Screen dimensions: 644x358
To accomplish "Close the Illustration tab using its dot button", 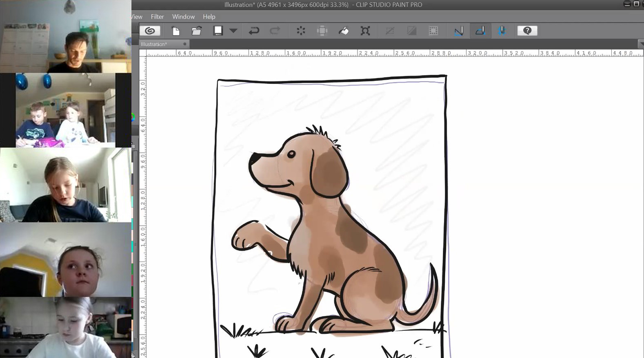I will (185, 44).
